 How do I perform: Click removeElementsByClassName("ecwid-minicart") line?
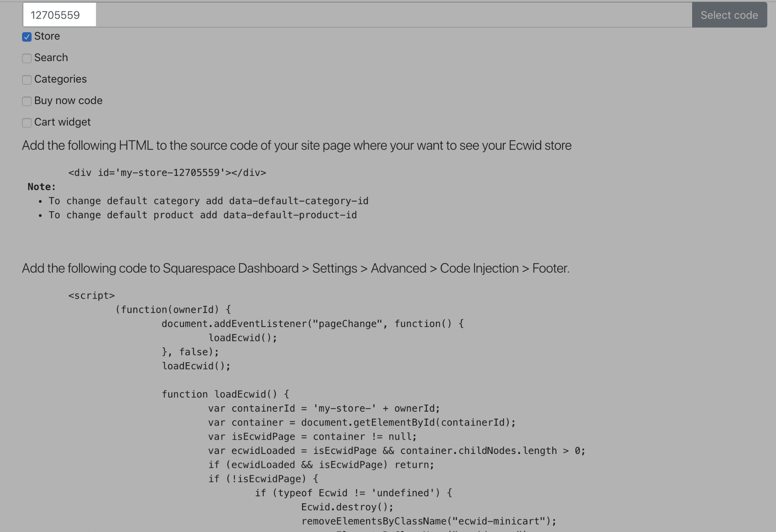429,521
